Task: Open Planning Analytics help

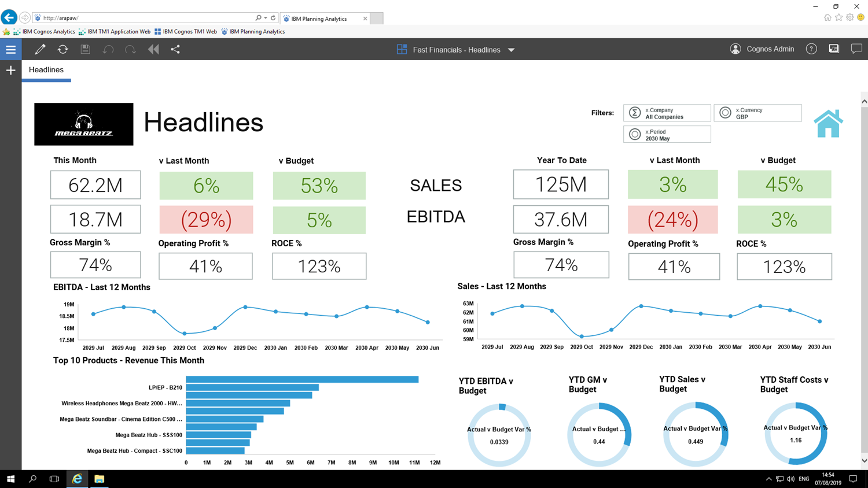Action: [811, 49]
